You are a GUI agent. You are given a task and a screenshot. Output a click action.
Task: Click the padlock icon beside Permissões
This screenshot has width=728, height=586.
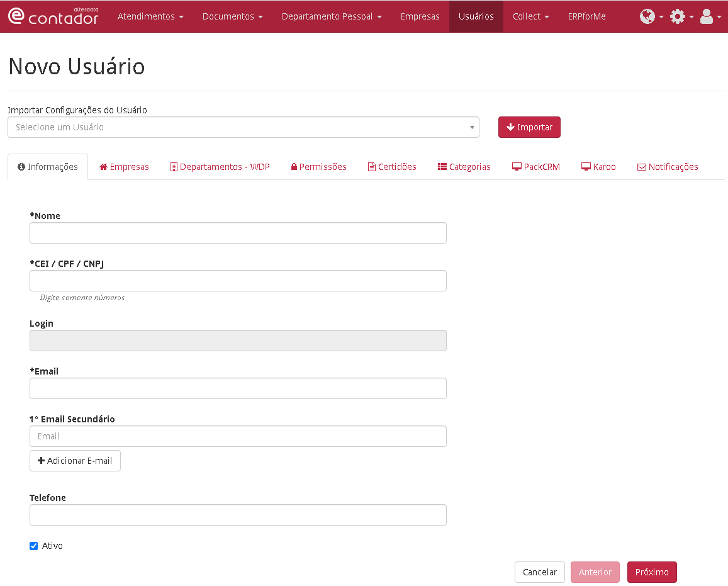tap(294, 167)
